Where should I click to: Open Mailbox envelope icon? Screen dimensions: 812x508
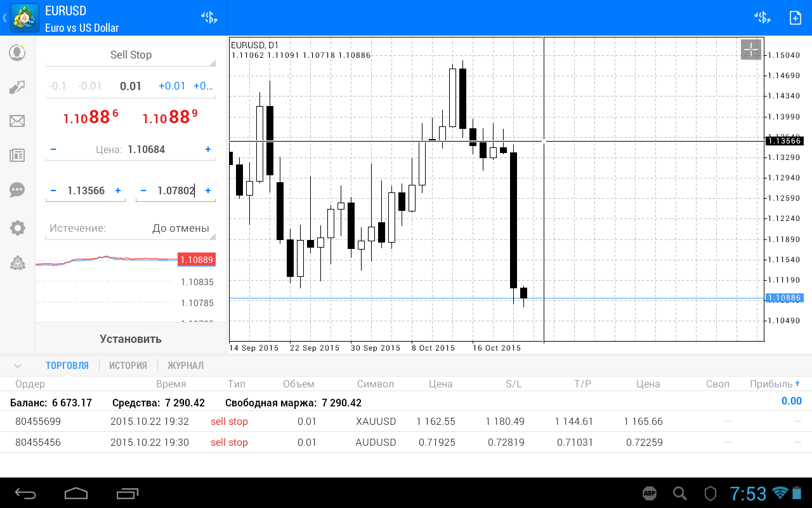click(x=17, y=121)
